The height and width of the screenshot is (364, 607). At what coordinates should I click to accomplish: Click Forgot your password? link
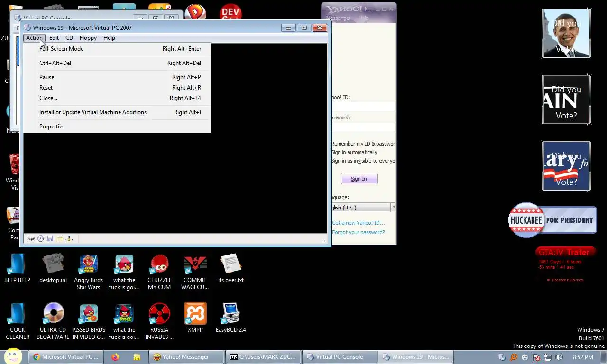pyautogui.click(x=358, y=232)
